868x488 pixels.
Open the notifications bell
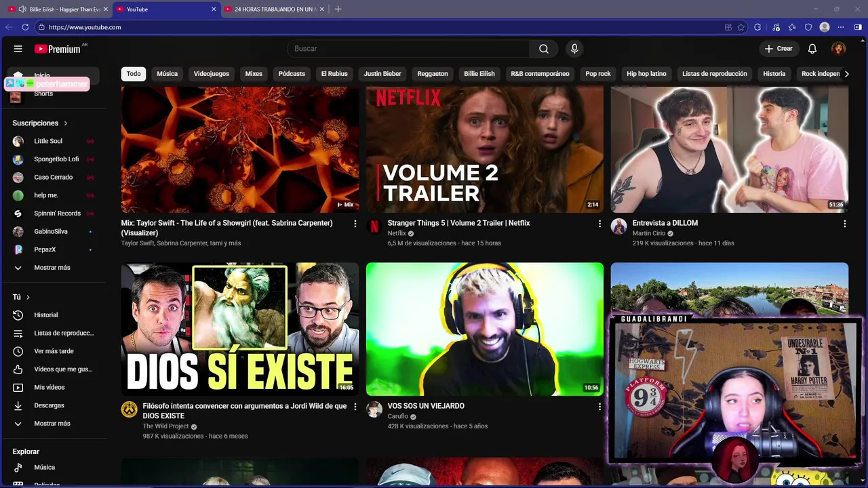pyautogui.click(x=812, y=49)
